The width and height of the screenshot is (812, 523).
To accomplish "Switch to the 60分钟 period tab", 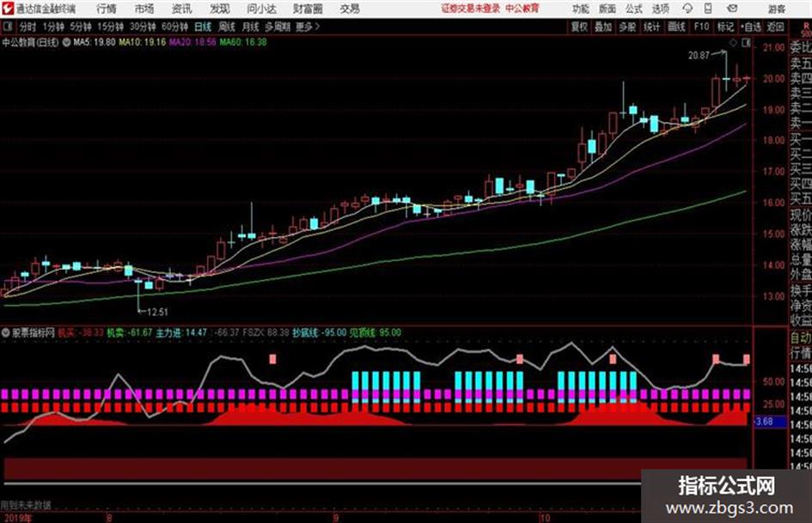I will tap(174, 27).
